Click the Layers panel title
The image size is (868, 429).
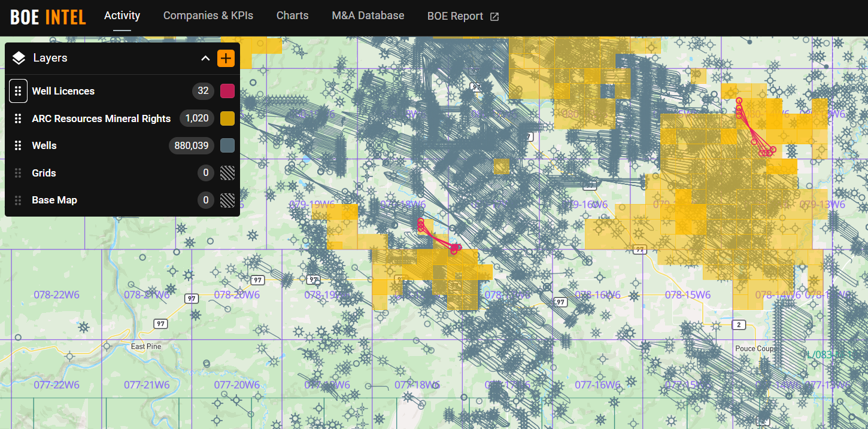[x=50, y=58]
